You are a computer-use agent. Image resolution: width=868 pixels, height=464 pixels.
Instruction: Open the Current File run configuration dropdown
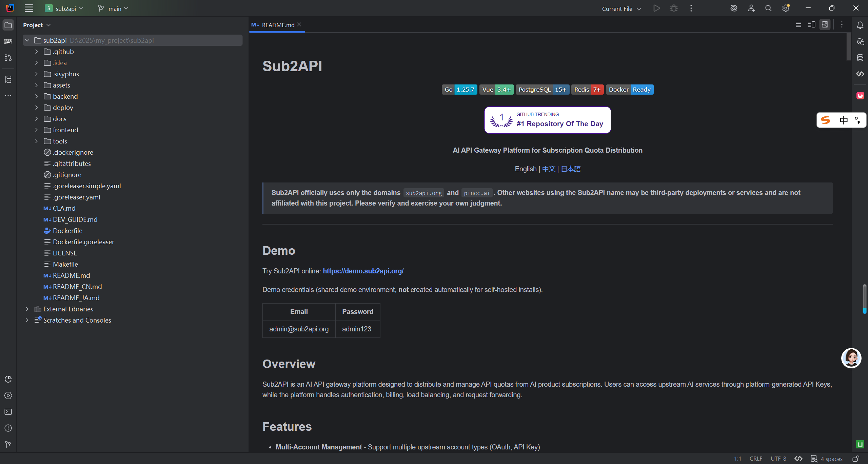coord(621,9)
